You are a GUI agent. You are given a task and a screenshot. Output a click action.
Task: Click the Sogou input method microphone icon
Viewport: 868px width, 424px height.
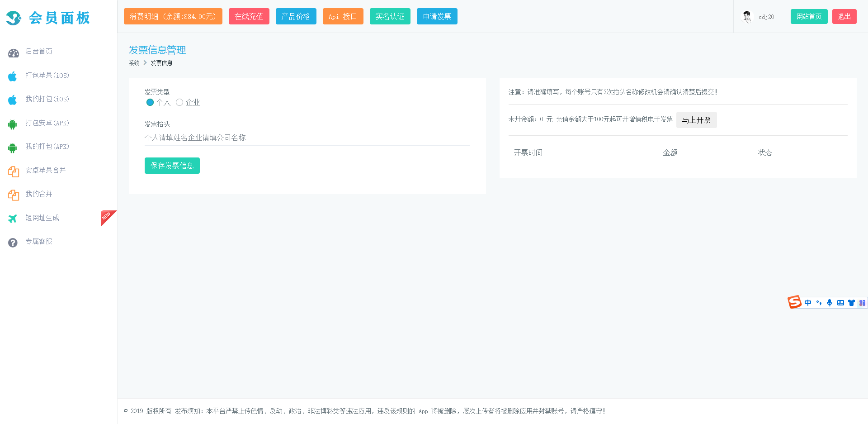[x=830, y=303]
